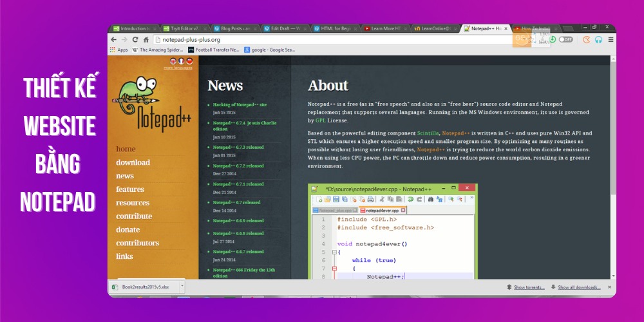Click the blue headphones extension icon
644x322 pixels.
[x=598, y=40]
